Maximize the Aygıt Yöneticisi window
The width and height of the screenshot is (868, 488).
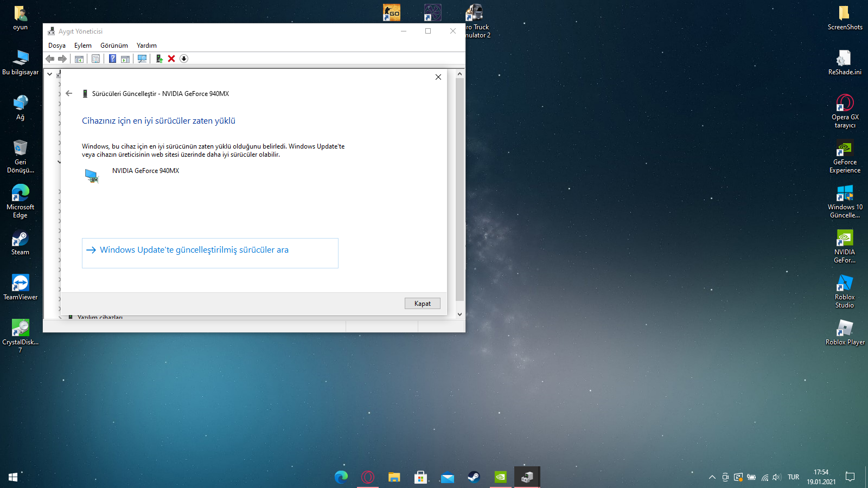(428, 31)
